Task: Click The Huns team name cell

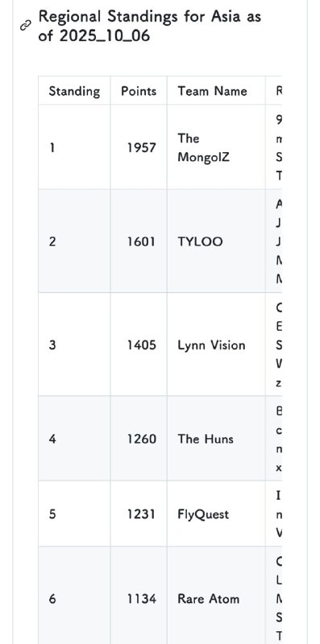Action: click(216, 438)
